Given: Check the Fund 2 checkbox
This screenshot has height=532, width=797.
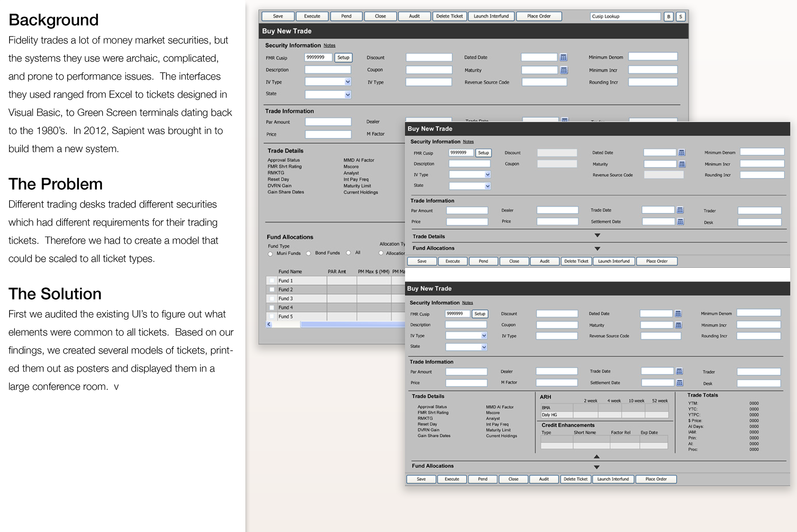Looking at the screenshot, I should tap(272, 290).
